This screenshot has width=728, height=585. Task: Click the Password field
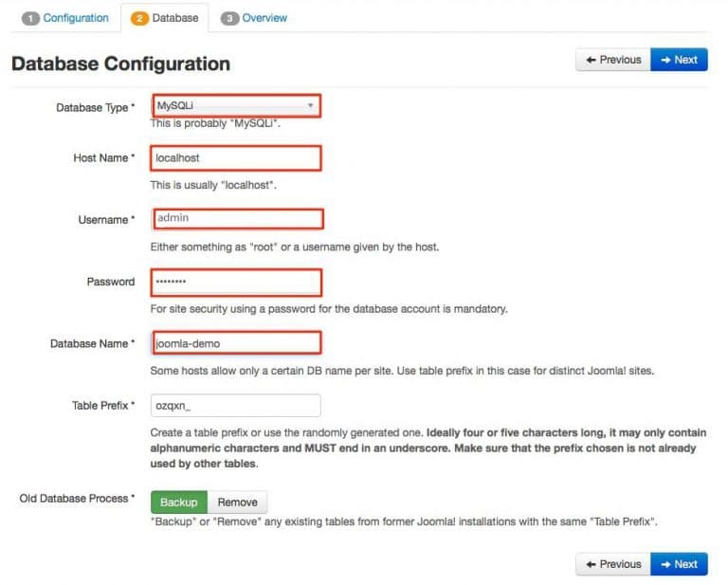pyautogui.click(x=236, y=283)
